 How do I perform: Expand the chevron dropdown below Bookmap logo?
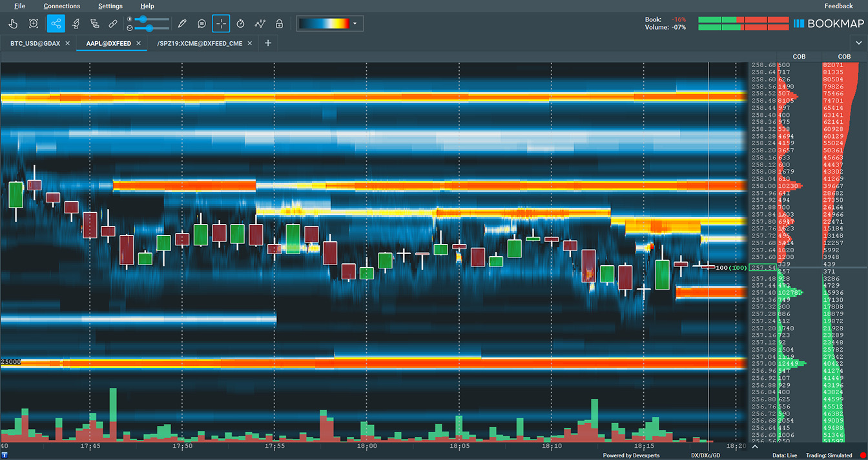point(858,43)
